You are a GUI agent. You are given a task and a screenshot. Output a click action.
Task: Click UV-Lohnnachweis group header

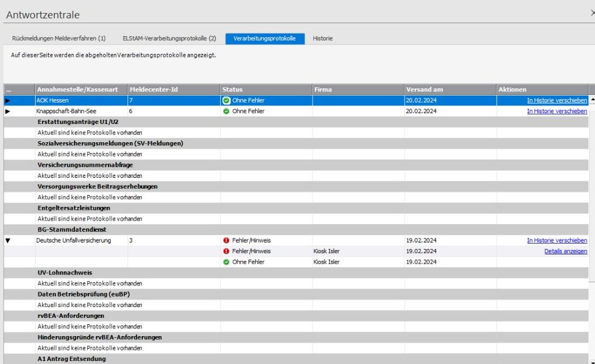296,273
